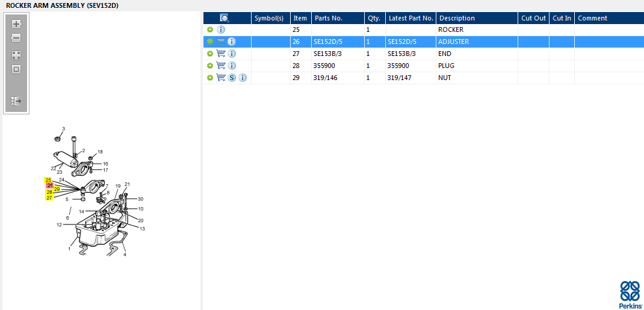Add END SE153B/3 to shopping cart
Image resolution: width=644 pixels, height=310 pixels.
(221, 54)
